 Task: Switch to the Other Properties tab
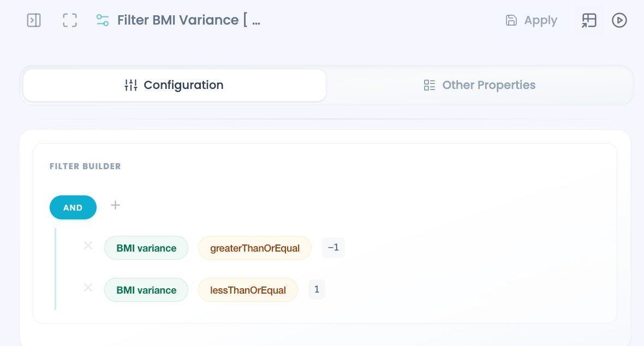tap(480, 85)
